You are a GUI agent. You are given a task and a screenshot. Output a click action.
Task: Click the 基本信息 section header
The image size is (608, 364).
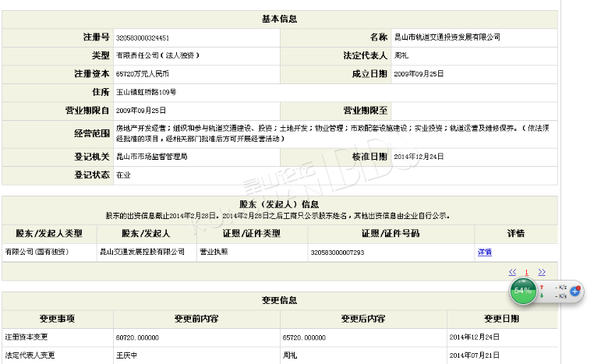(x=280, y=19)
